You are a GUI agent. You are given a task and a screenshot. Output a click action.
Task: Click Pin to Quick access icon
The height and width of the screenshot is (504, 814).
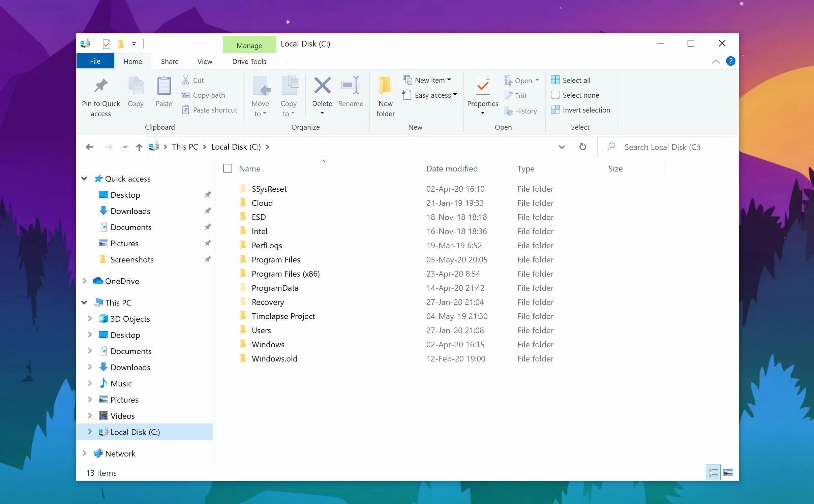pos(101,86)
